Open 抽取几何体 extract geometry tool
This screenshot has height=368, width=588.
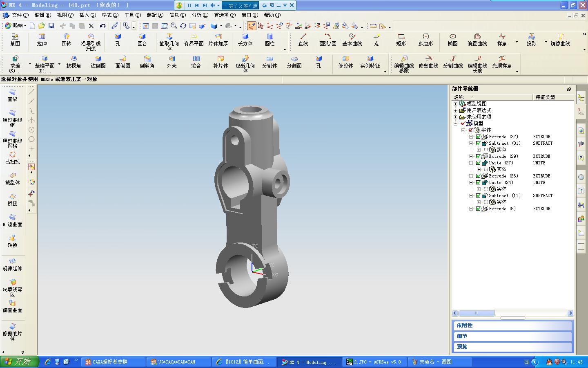click(169, 42)
